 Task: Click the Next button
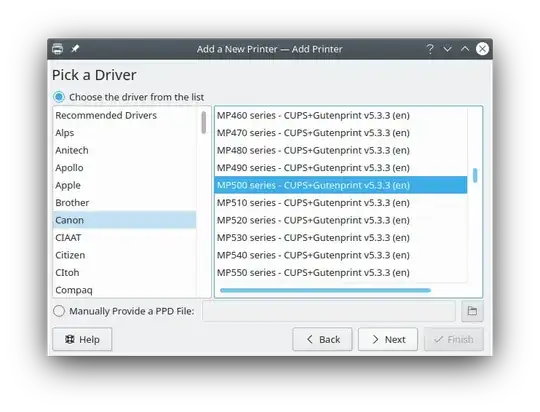(x=388, y=339)
